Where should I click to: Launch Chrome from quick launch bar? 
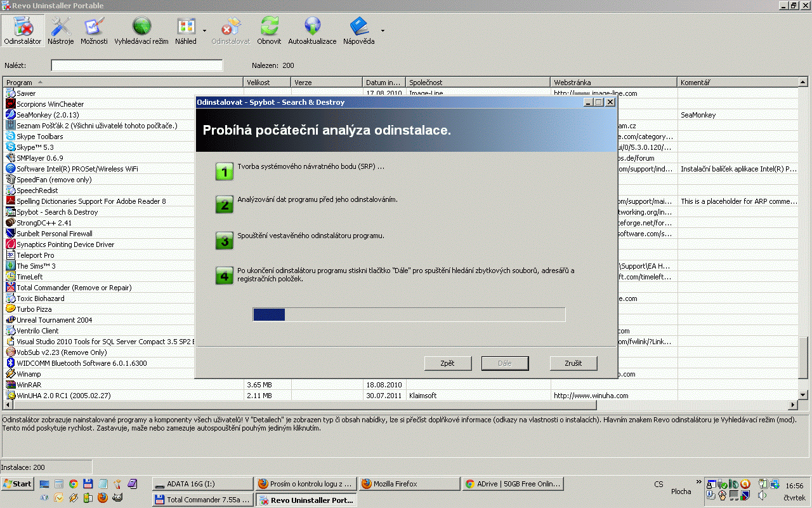coord(74,484)
